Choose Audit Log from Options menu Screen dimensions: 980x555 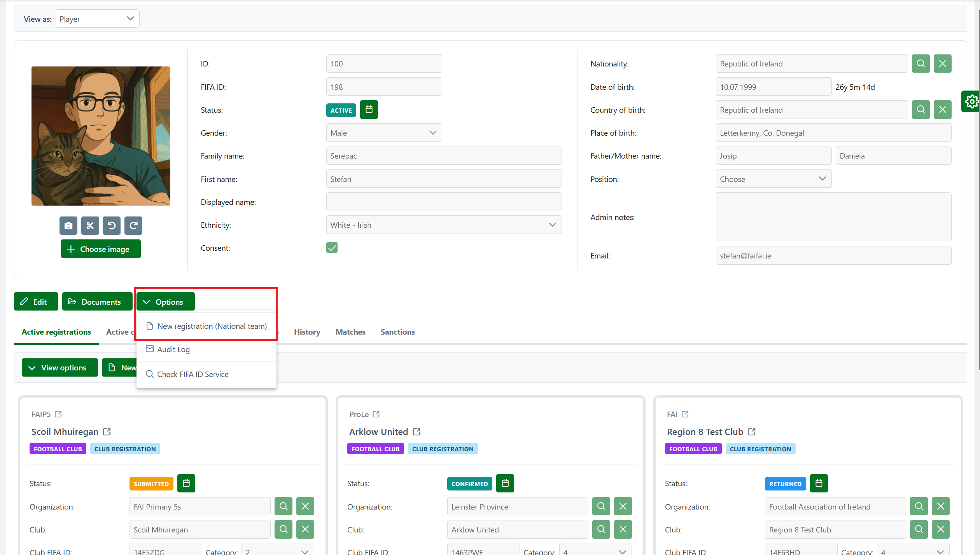pos(173,349)
